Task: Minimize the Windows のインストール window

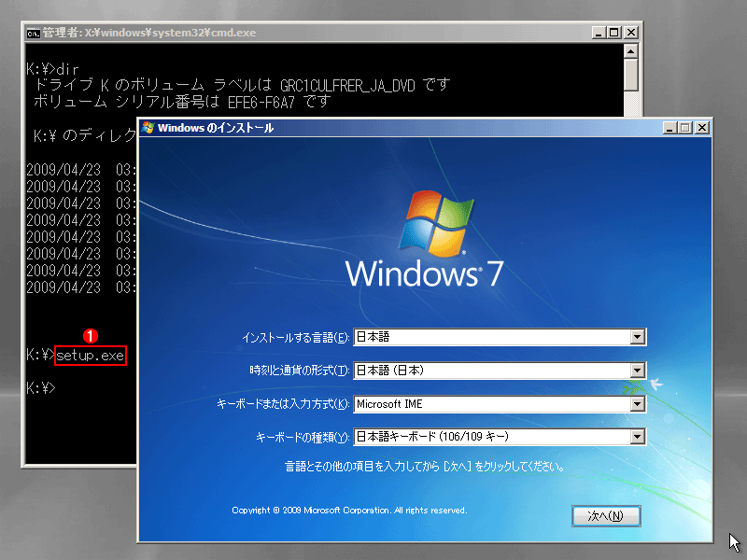Action: (x=669, y=128)
